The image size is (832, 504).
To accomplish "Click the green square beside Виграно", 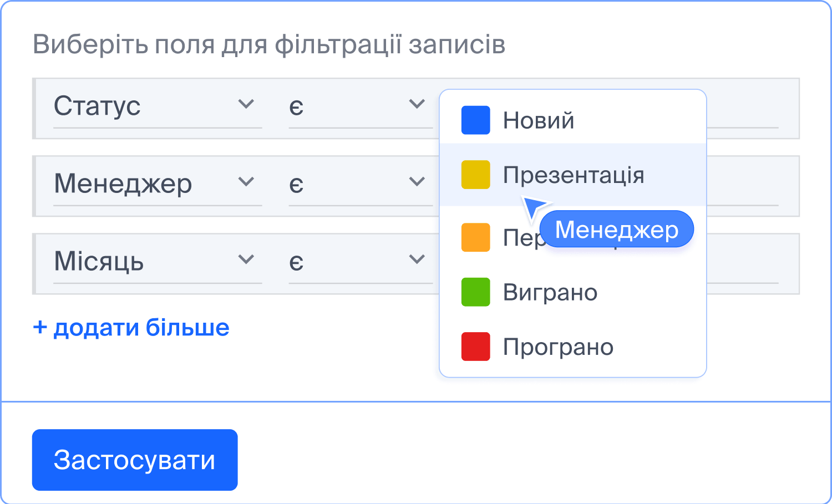I will tap(475, 292).
